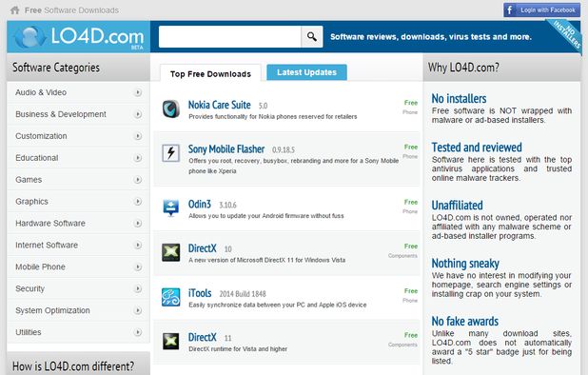Open the Business & Development category

[78, 114]
